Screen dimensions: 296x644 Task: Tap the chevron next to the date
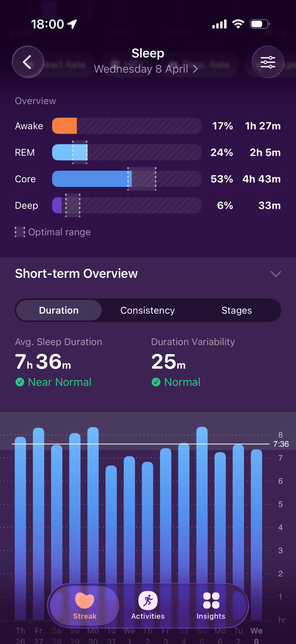click(195, 69)
